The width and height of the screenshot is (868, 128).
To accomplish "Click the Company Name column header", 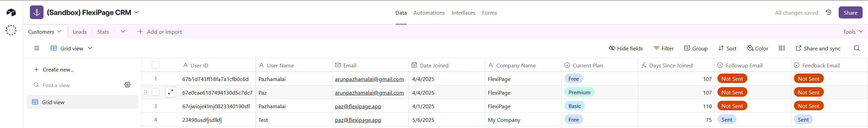I will pos(523,65).
